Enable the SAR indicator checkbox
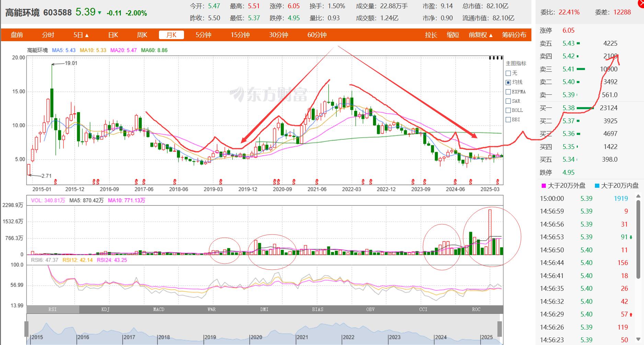The height and width of the screenshot is (345, 644). (508, 101)
